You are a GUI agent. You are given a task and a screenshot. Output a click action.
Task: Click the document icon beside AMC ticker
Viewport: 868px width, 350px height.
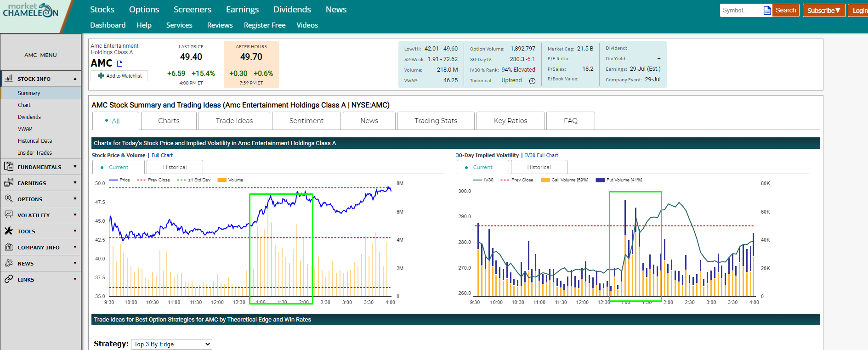[120, 63]
